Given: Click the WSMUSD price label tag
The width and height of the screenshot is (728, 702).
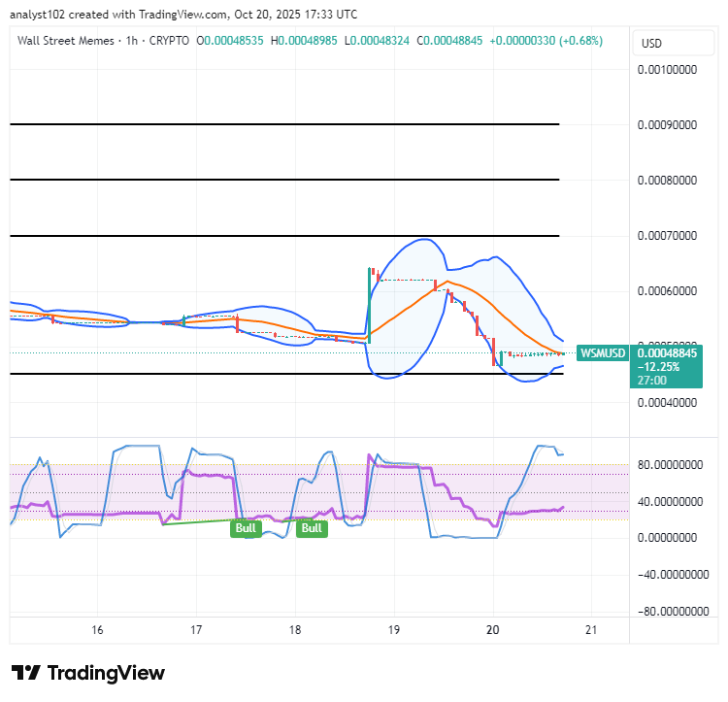Looking at the screenshot, I should point(603,353).
